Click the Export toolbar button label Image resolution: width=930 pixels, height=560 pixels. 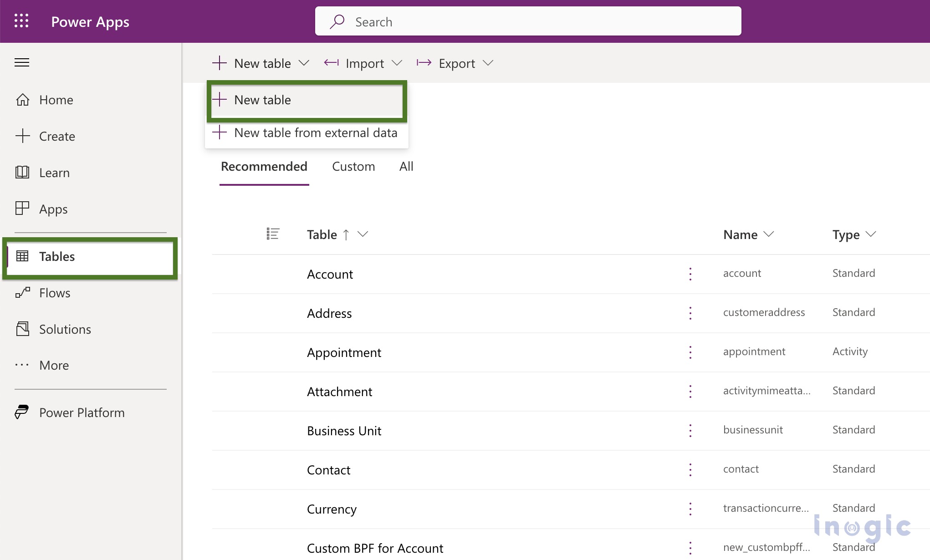click(457, 63)
